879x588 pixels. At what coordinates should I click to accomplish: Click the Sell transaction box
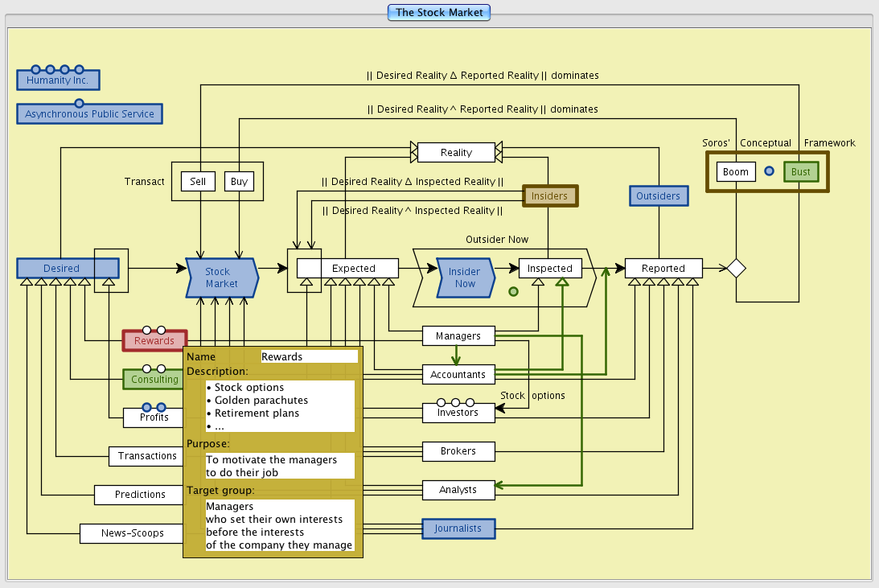coord(198,182)
